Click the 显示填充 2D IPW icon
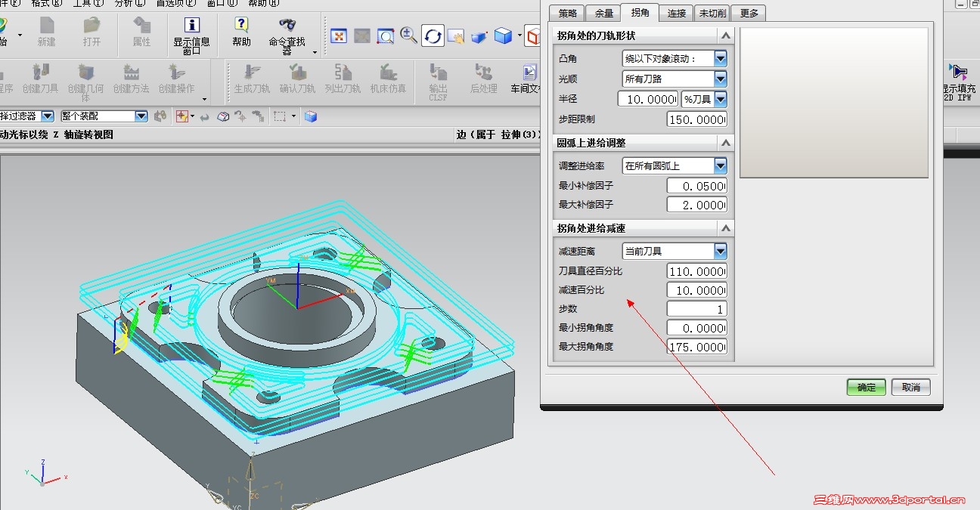The width and height of the screenshot is (980, 510). point(959,82)
